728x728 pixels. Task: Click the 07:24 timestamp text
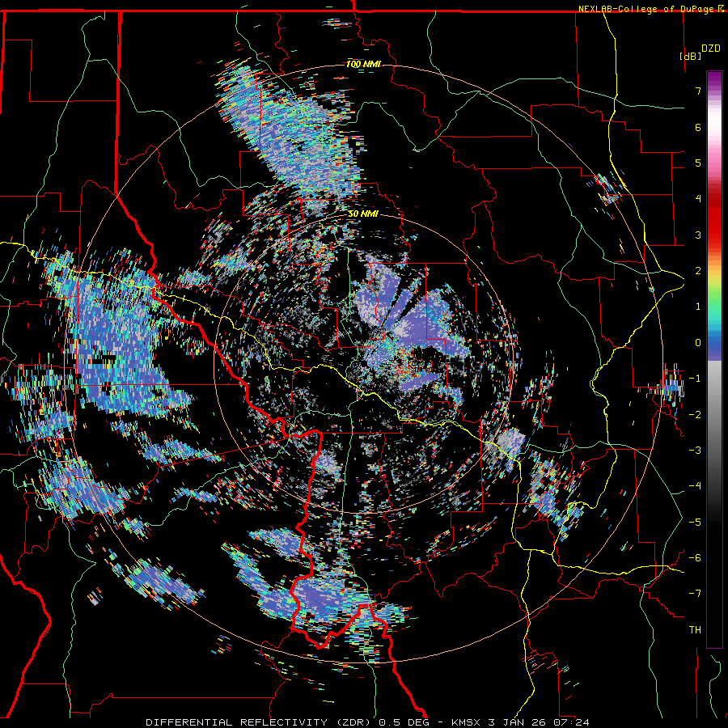point(571,722)
